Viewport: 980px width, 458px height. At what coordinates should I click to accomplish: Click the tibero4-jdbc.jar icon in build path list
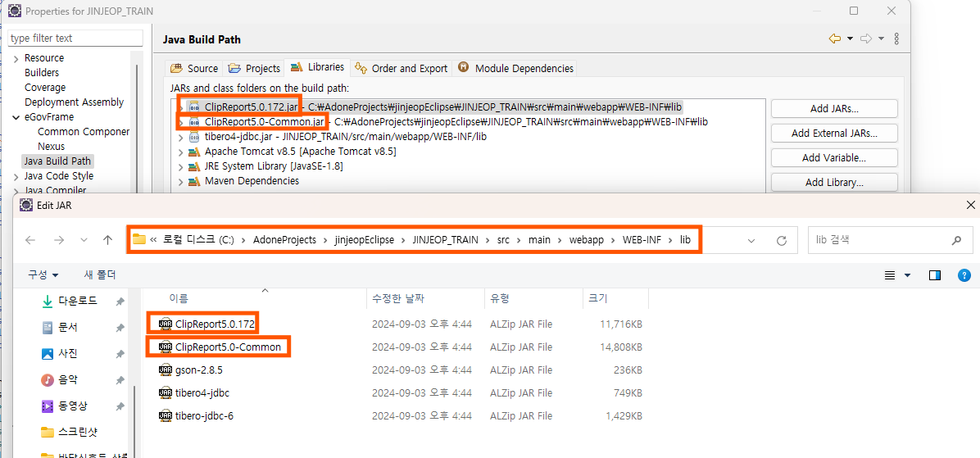pos(193,136)
